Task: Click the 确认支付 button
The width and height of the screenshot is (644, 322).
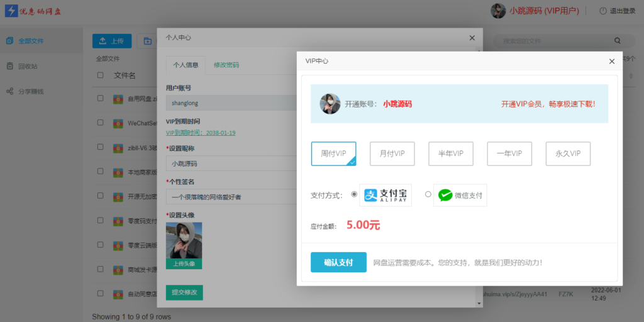Action: pos(338,262)
